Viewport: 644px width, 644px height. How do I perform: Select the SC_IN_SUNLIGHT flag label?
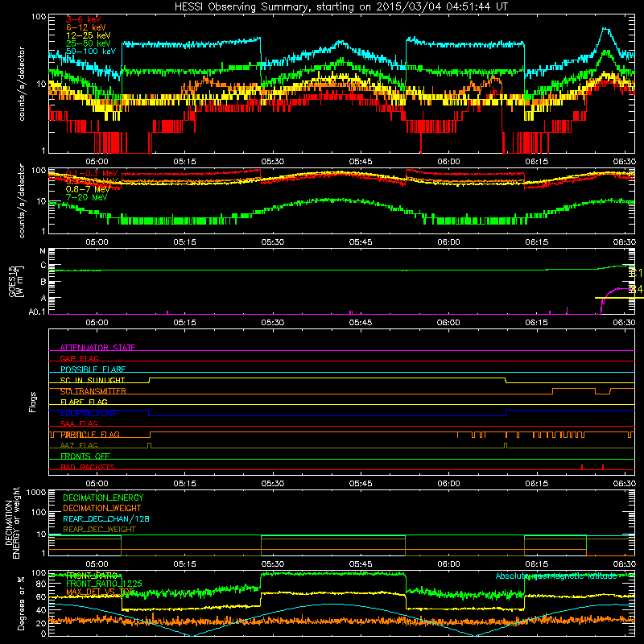93,380
